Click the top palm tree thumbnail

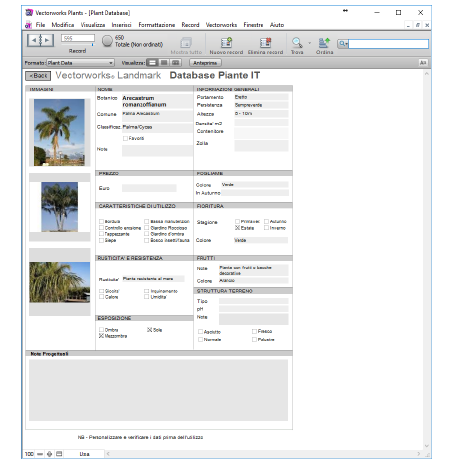click(59, 132)
